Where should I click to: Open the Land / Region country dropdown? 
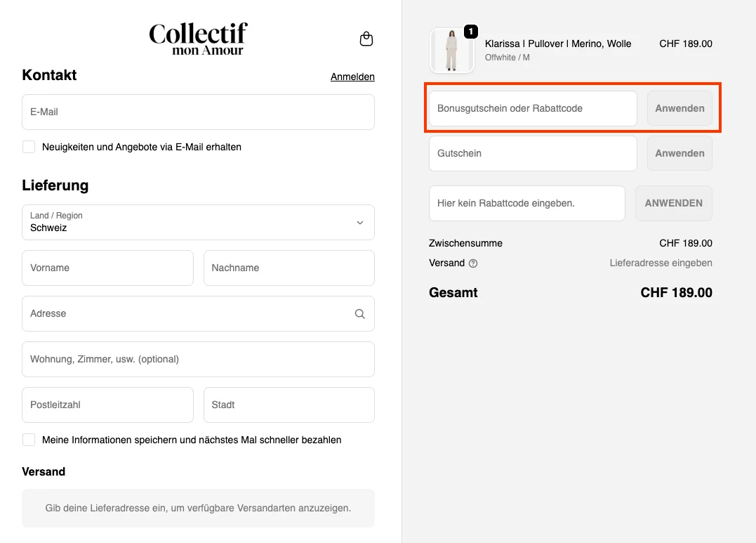tap(198, 222)
